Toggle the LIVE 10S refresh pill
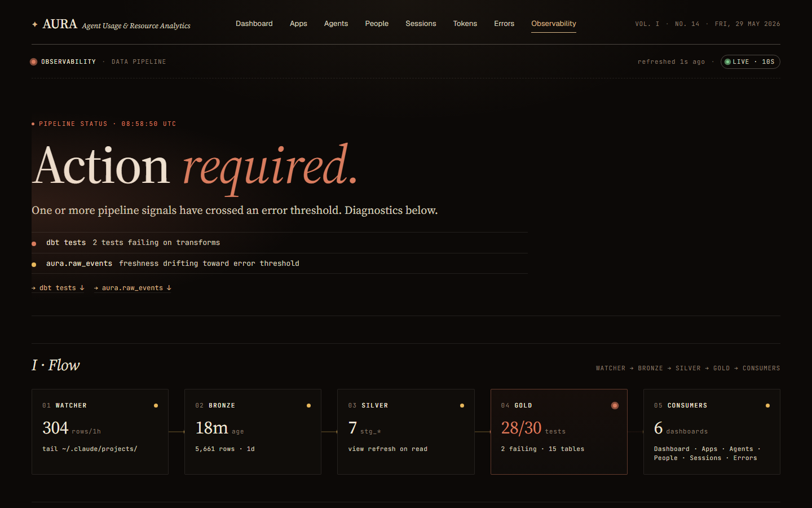Screen dimensions: 812x508 click(x=750, y=62)
